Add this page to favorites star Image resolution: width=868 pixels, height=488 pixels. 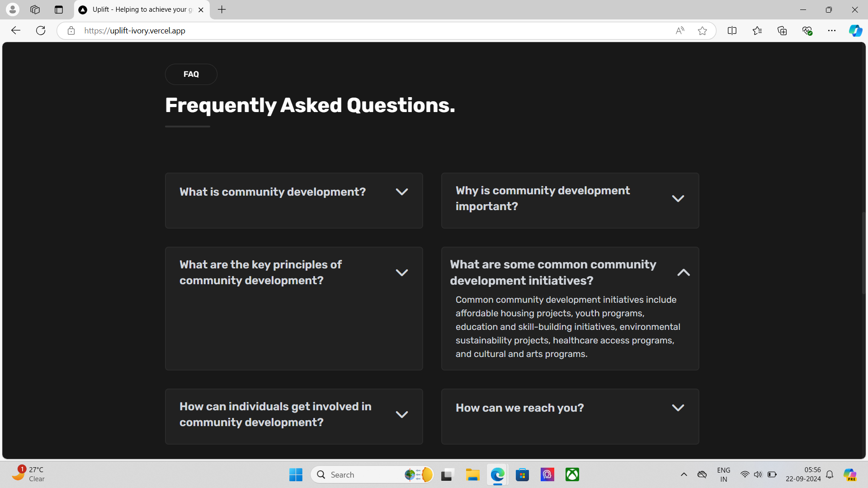[x=702, y=31]
